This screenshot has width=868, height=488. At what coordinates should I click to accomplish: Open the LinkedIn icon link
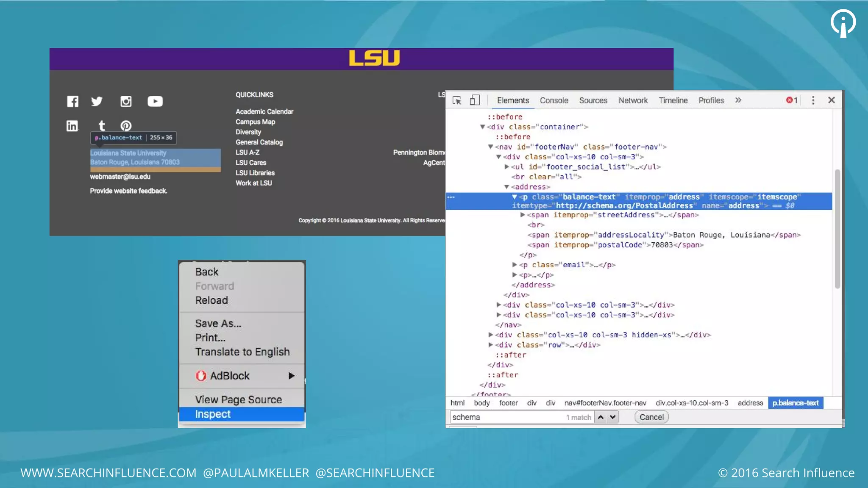[72, 126]
